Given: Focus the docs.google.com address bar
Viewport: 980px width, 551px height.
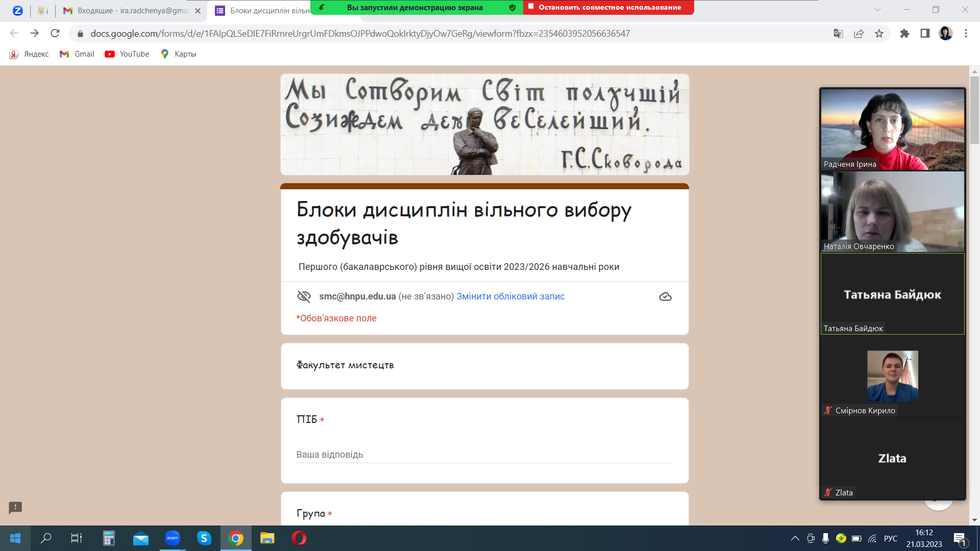Looking at the screenshot, I should [360, 34].
